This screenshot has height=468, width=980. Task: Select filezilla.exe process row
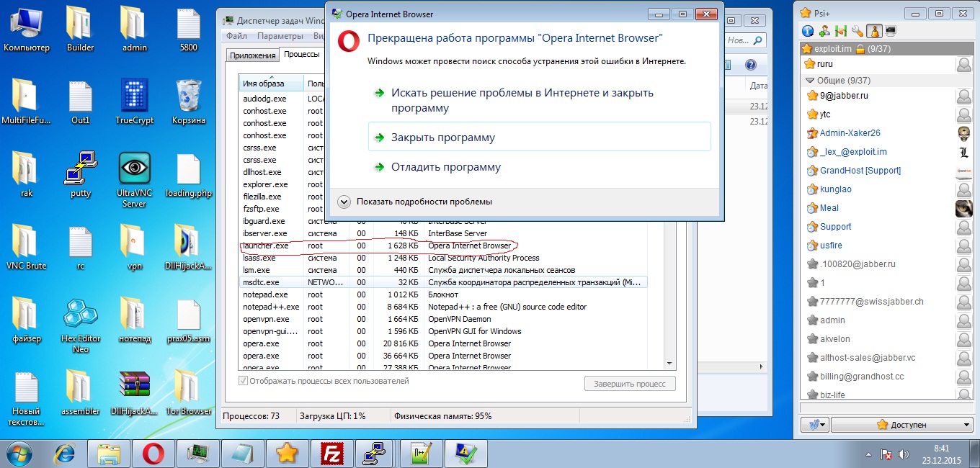pos(282,197)
